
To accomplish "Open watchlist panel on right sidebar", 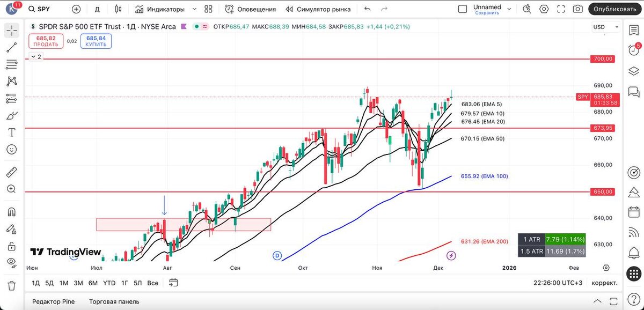I will coord(633,31).
